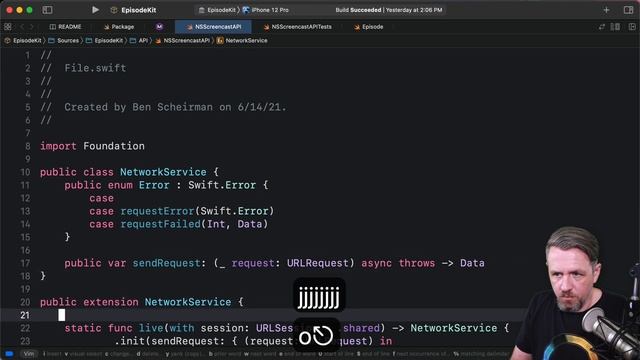Select the NSScreencastAPI tab
Screen dimensions: 640x360
click(213, 27)
